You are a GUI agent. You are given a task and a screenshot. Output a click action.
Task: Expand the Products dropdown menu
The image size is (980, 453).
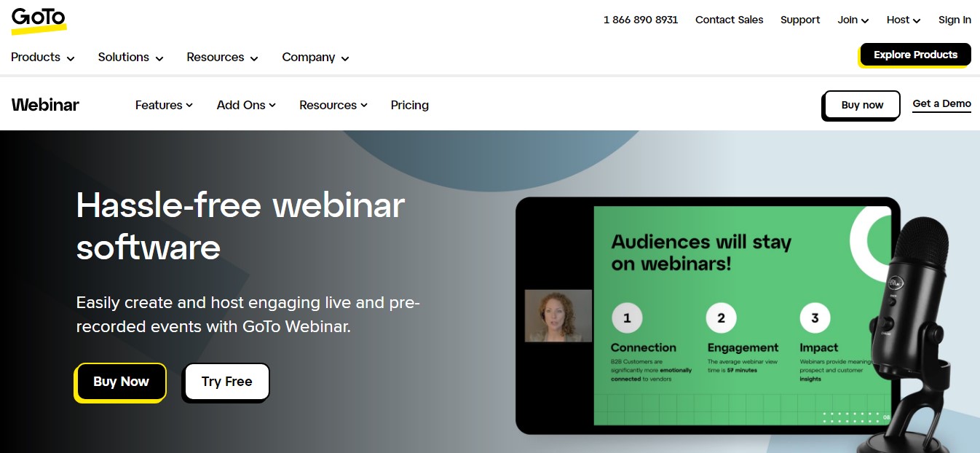tap(42, 57)
